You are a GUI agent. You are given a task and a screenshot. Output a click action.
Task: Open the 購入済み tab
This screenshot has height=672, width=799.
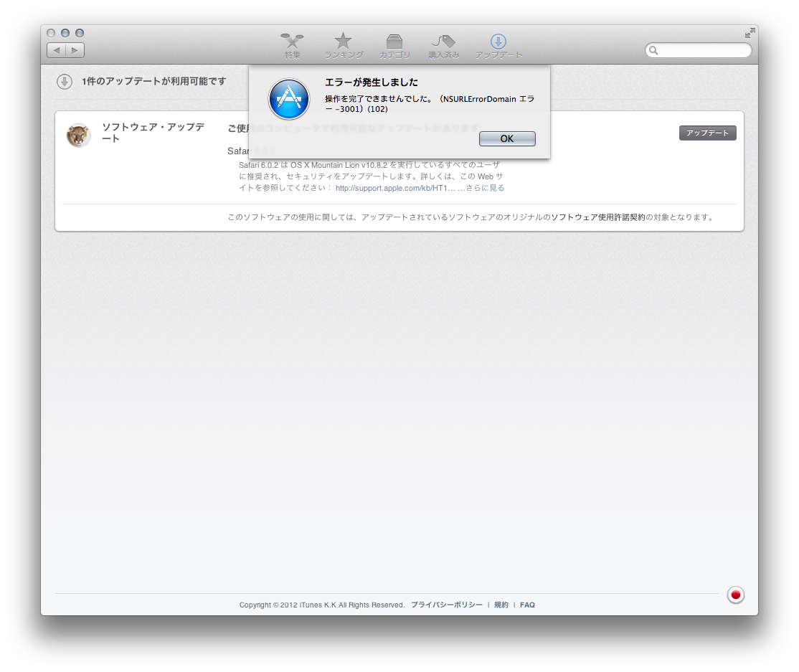443,47
